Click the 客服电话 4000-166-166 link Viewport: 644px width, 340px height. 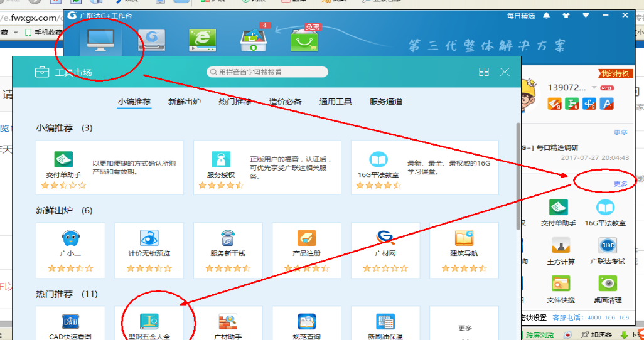click(x=591, y=317)
